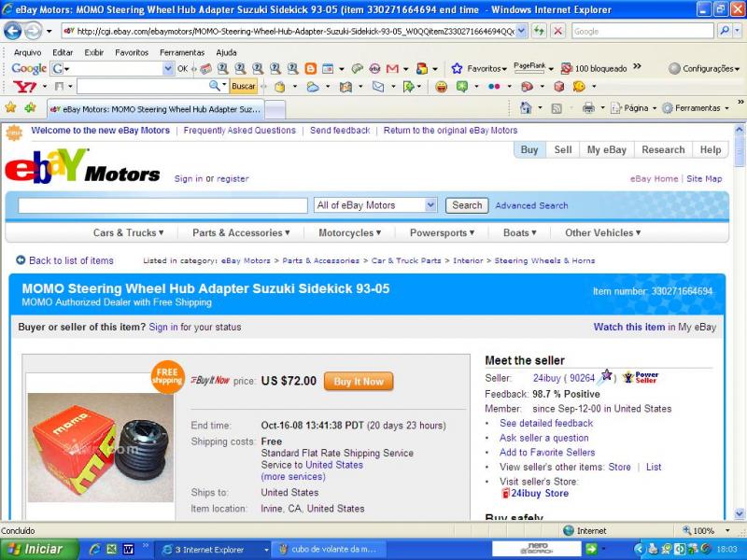Expand the Cars & Trucks menu
The width and height of the screenshot is (747, 560).
click(x=128, y=232)
